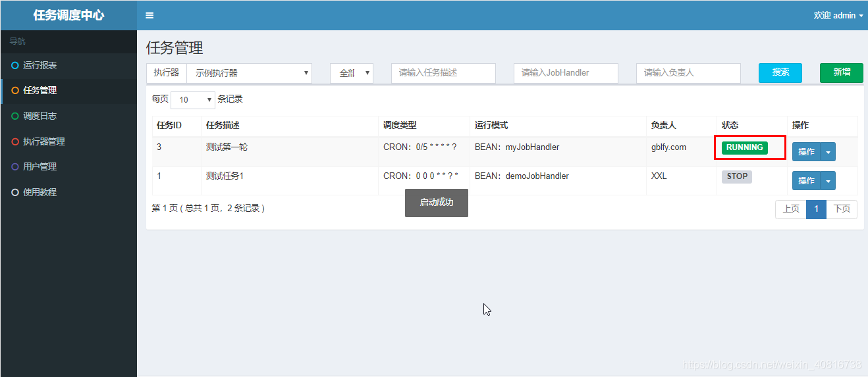Click the purple circle icon beside 用户管理
868x377 pixels.
[x=14, y=167]
